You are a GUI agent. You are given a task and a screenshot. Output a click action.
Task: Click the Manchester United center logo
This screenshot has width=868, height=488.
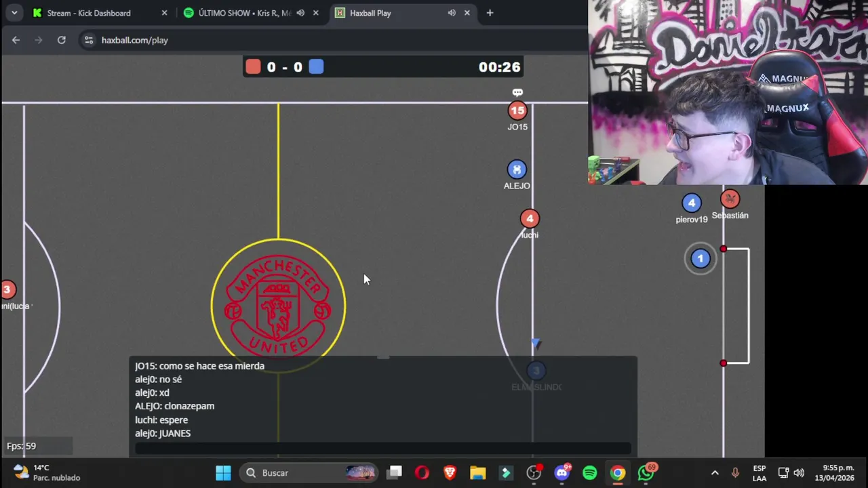click(278, 306)
